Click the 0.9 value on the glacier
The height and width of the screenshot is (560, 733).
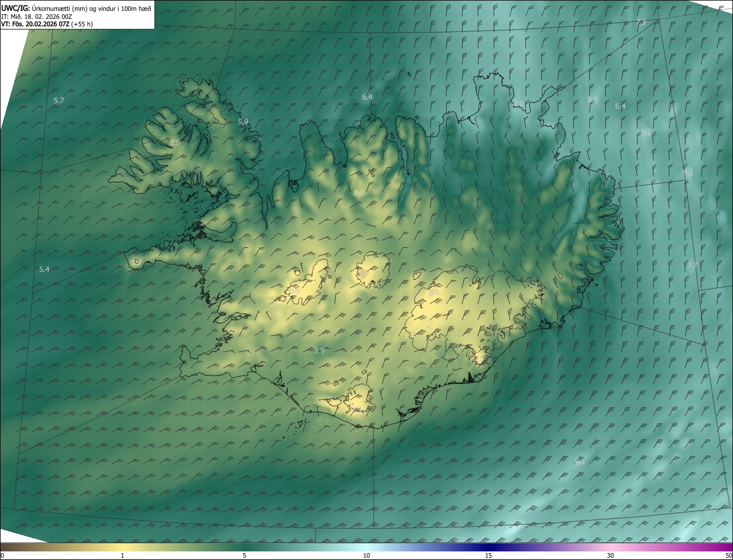(294, 291)
